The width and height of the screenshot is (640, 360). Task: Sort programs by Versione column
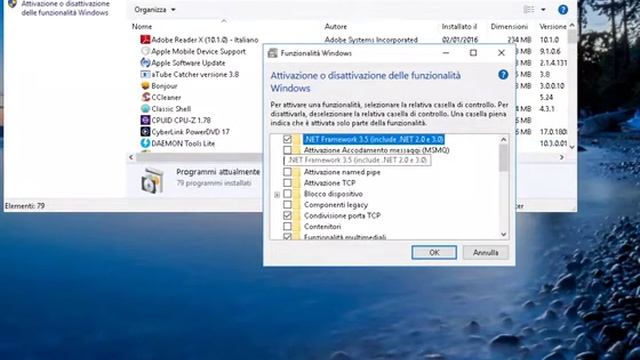[552, 27]
